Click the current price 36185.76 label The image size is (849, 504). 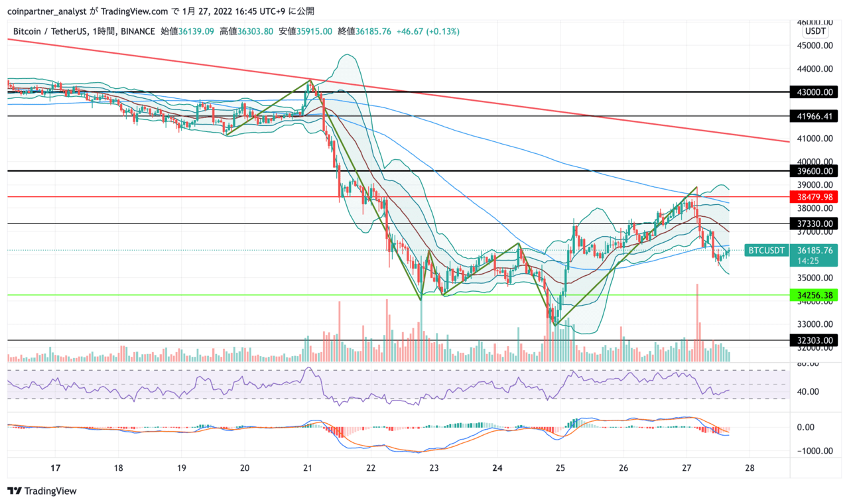pyautogui.click(x=814, y=251)
